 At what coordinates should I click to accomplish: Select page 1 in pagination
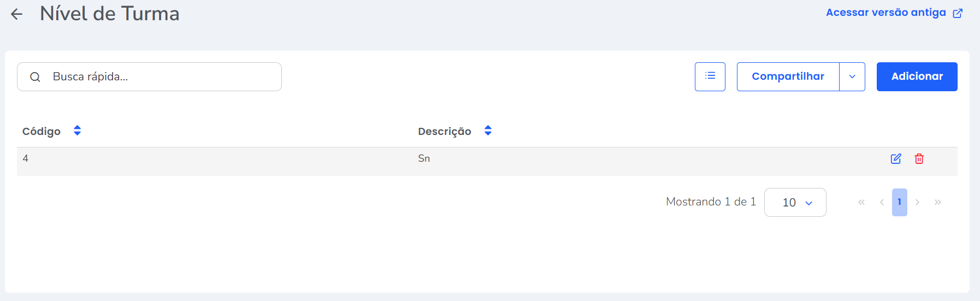899,202
